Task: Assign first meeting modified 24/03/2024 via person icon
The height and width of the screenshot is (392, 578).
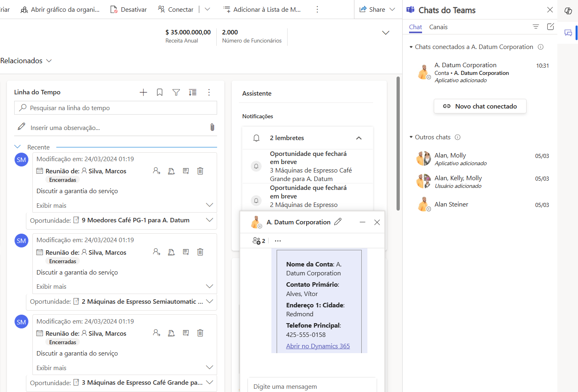Action: click(x=156, y=171)
